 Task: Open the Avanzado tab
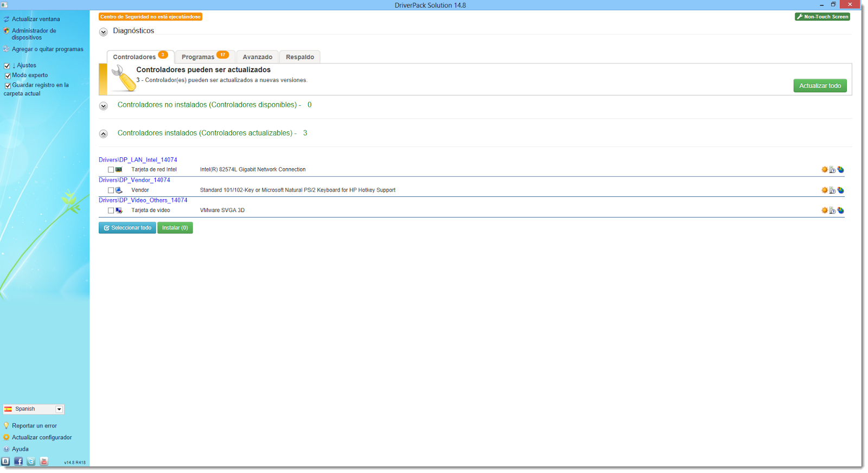[258, 56]
